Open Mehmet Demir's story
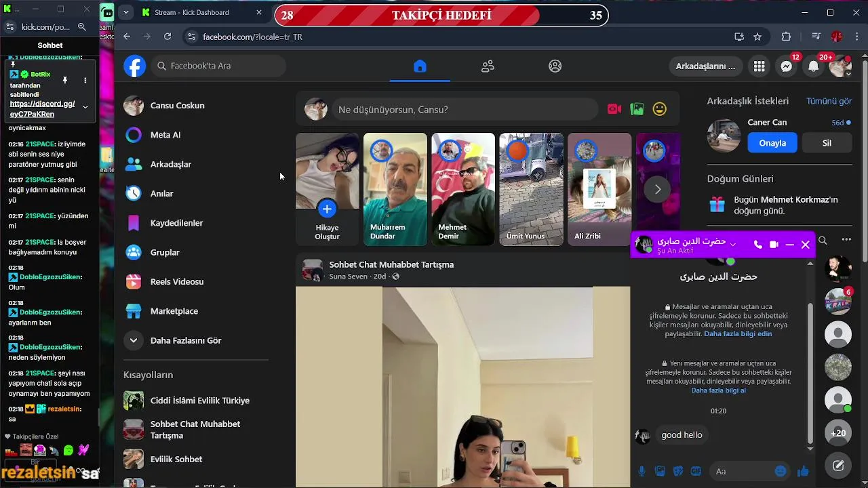This screenshot has width=868, height=488. click(463, 189)
